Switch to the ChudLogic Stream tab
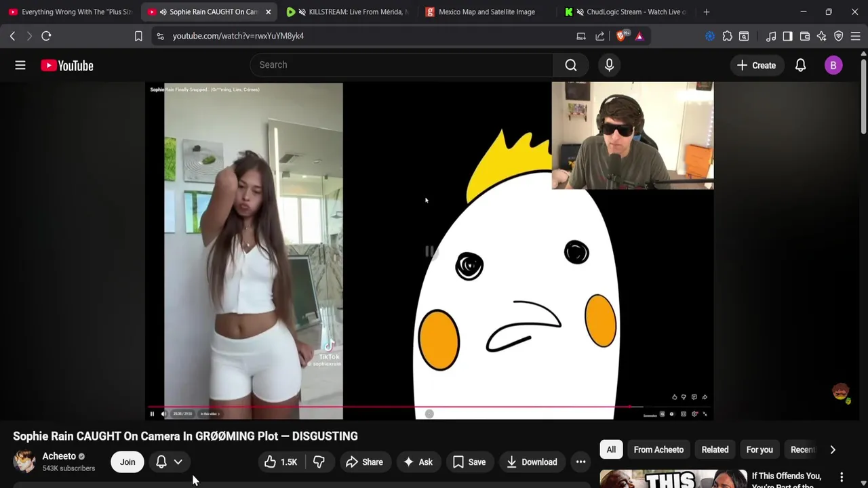 click(627, 12)
